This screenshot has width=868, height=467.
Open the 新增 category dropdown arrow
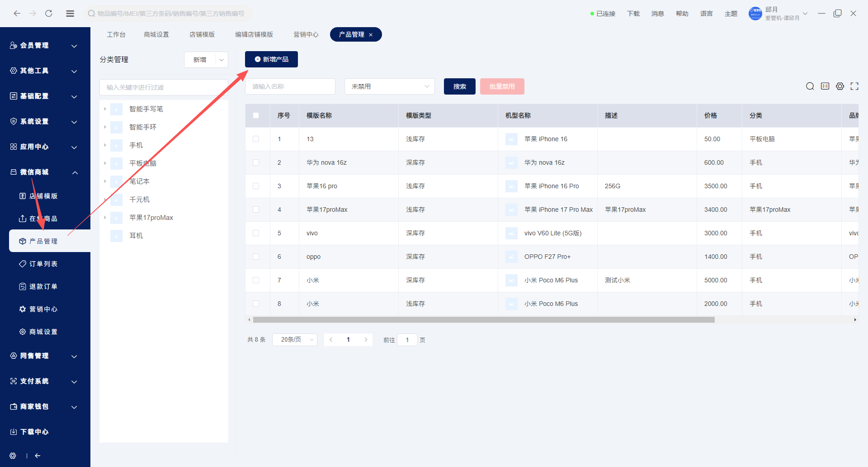pyautogui.click(x=222, y=60)
